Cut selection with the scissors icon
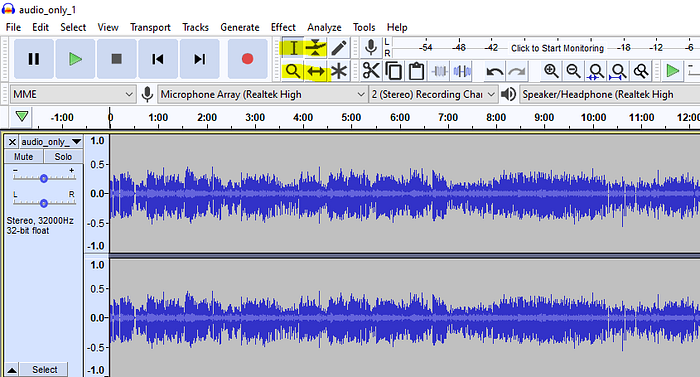This screenshot has height=377, width=700. click(x=371, y=71)
